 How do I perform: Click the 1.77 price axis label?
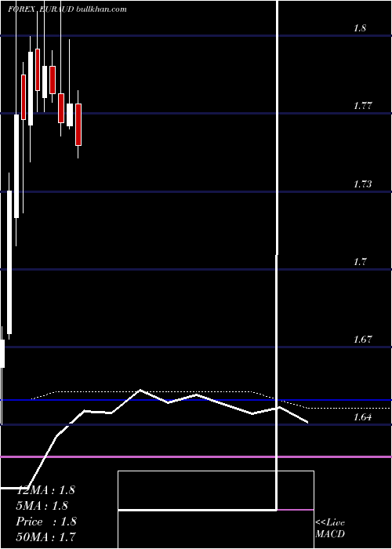[363, 105]
